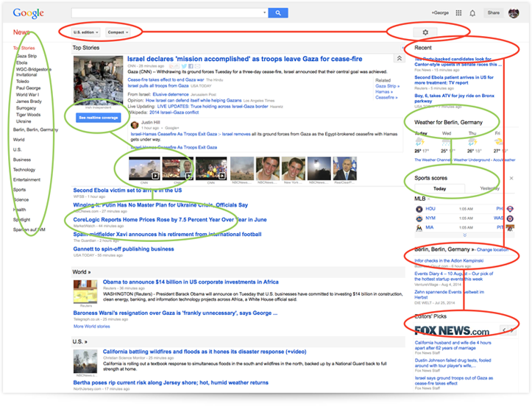The width and height of the screenshot is (532, 406).
Task: Click the Share button
Action: click(x=493, y=13)
